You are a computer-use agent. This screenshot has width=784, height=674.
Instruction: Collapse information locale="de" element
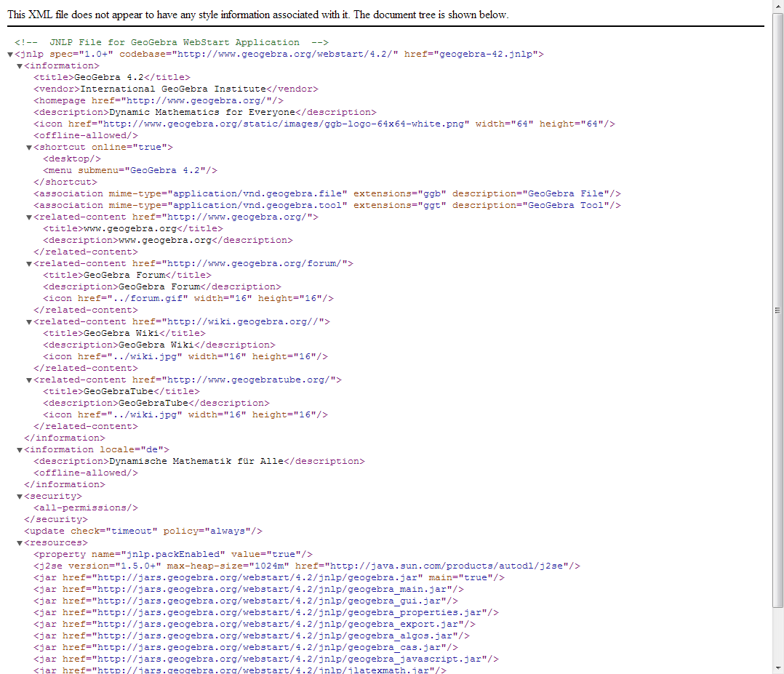point(20,450)
